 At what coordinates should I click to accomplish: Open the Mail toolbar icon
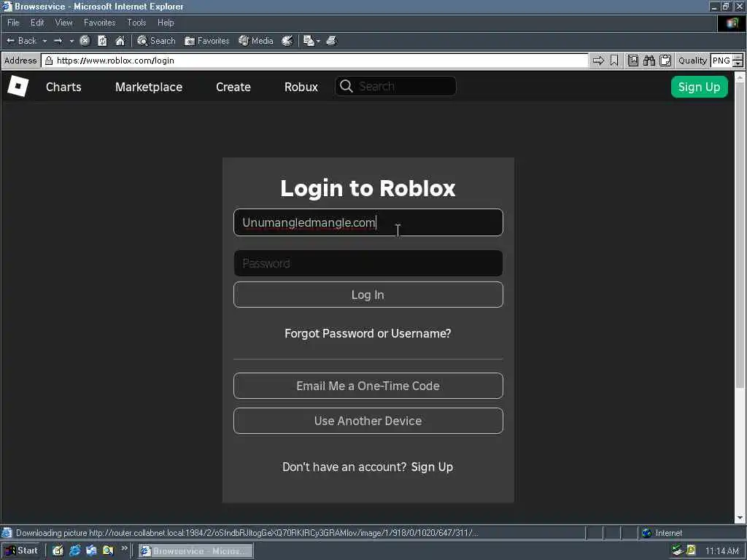pos(309,41)
